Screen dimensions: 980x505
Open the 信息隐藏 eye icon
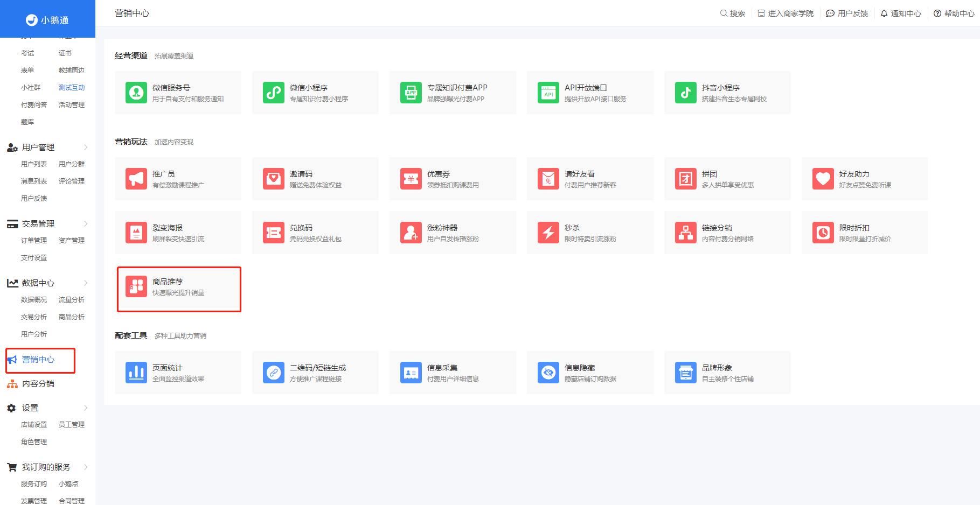[548, 373]
